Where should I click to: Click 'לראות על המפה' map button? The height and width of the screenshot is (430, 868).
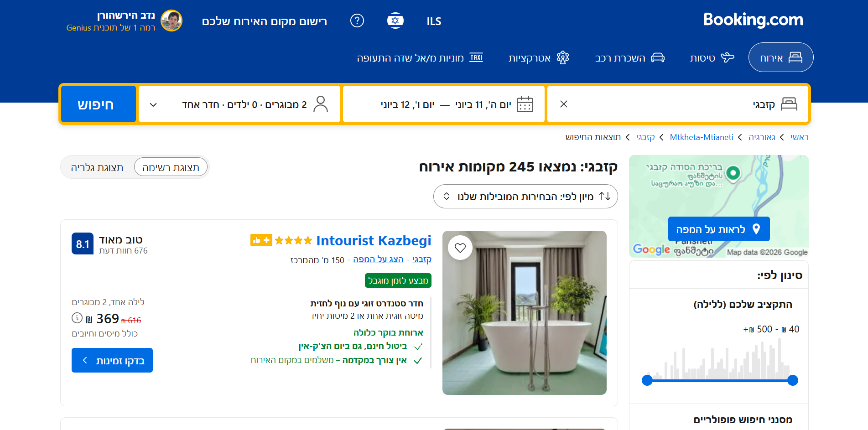[719, 229]
